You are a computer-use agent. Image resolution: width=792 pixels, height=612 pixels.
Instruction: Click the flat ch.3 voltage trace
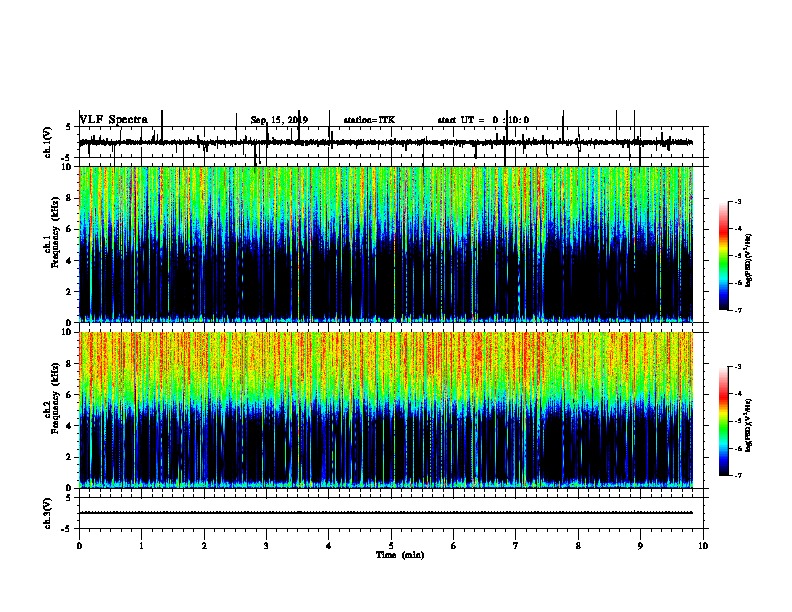(x=386, y=513)
